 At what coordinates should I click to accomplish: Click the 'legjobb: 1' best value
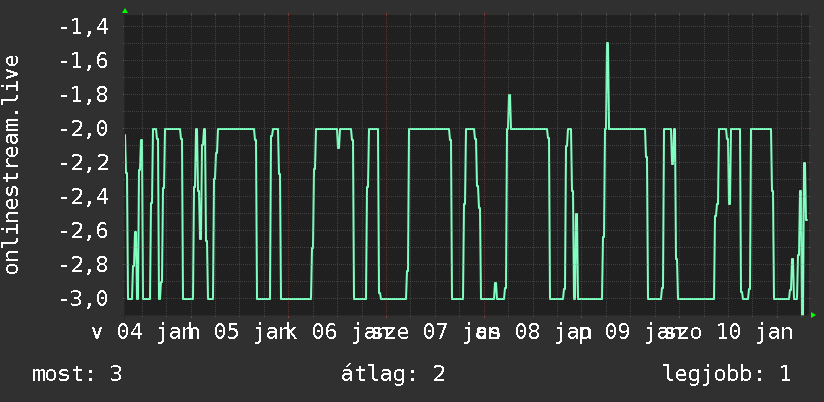click(x=727, y=374)
